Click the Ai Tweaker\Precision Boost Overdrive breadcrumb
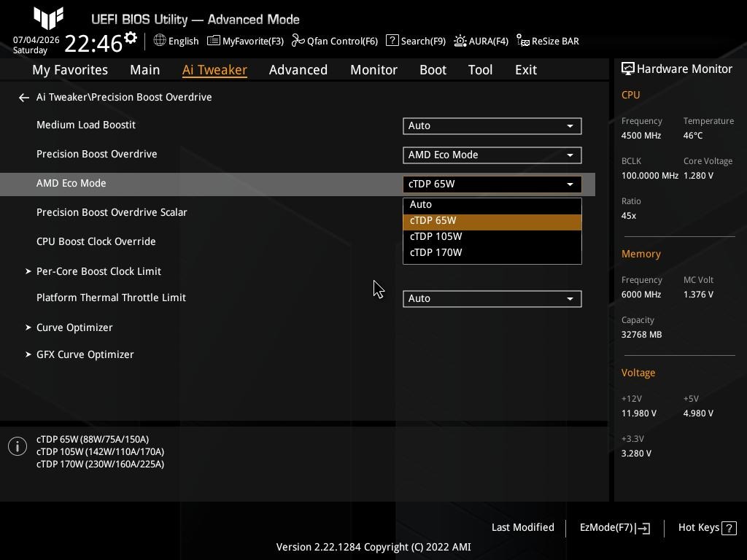 pyautogui.click(x=124, y=97)
